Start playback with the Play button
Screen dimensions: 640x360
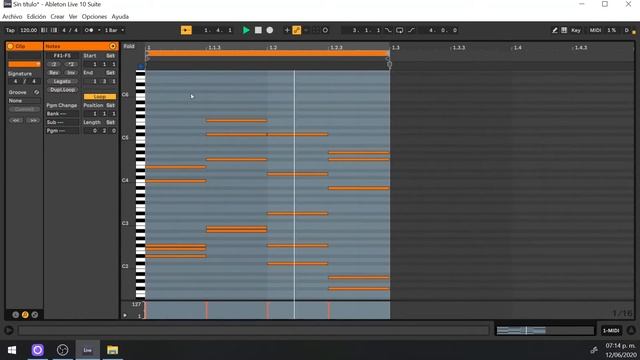[246, 30]
